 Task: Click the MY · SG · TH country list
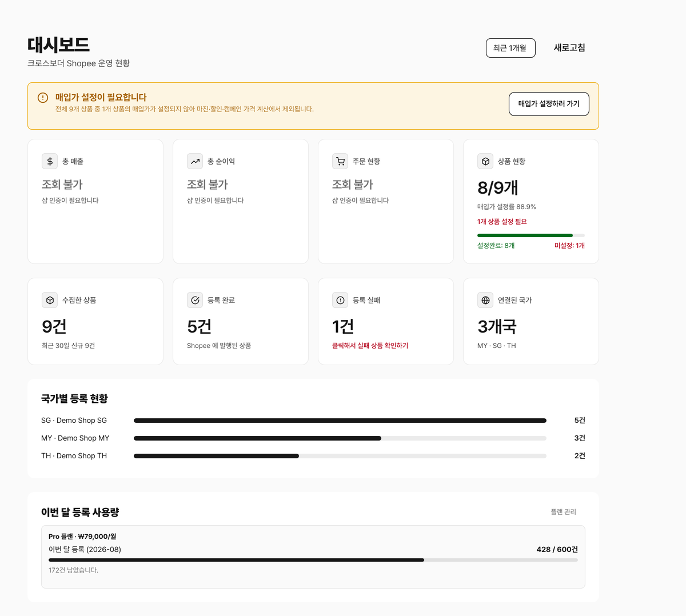pos(497,346)
